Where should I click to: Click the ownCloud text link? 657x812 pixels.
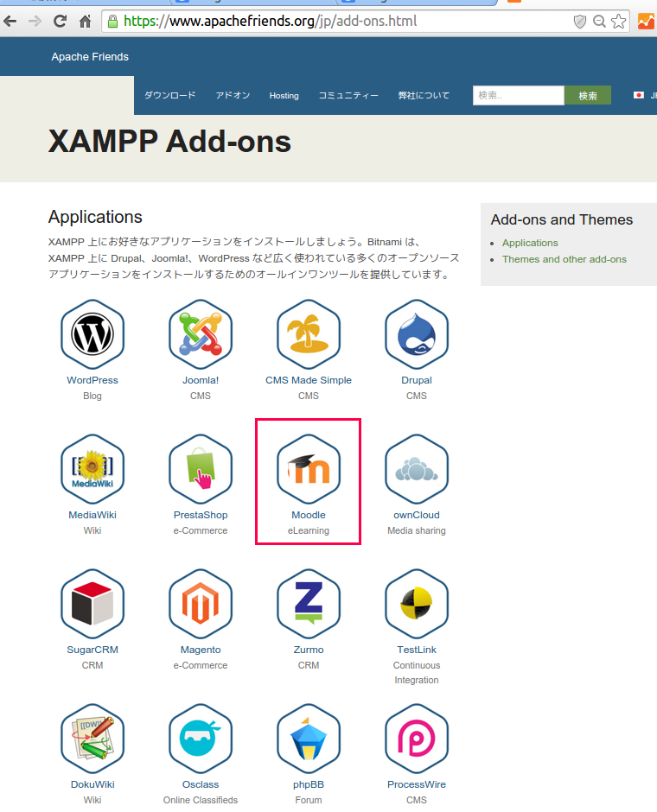click(417, 515)
